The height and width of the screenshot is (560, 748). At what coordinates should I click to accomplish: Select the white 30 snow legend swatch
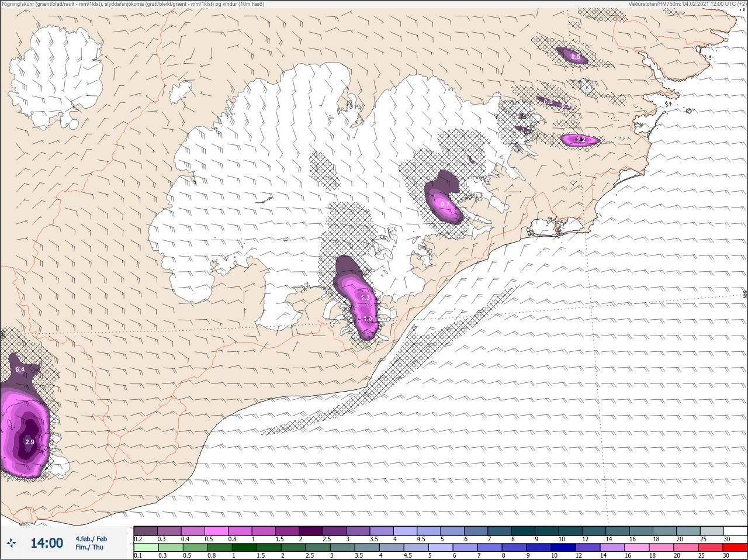pos(735,531)
